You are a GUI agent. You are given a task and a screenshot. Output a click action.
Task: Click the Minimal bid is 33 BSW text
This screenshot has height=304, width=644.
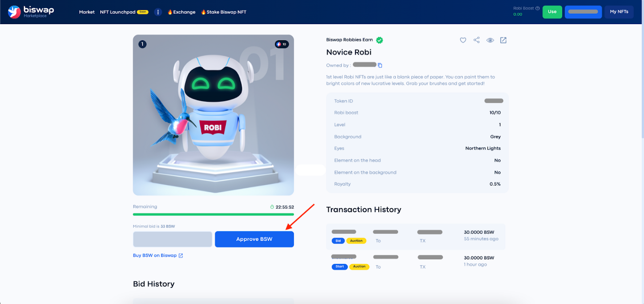tap(154, 226)
